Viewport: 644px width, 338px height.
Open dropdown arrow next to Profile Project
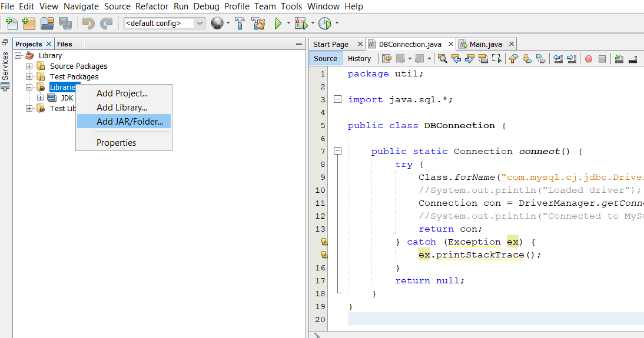point(337,24)
